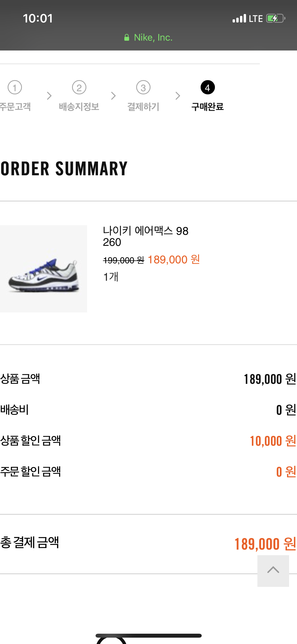297x644 pixels.
Task: Click chevron before 구매완료 step
Action: 178,96
